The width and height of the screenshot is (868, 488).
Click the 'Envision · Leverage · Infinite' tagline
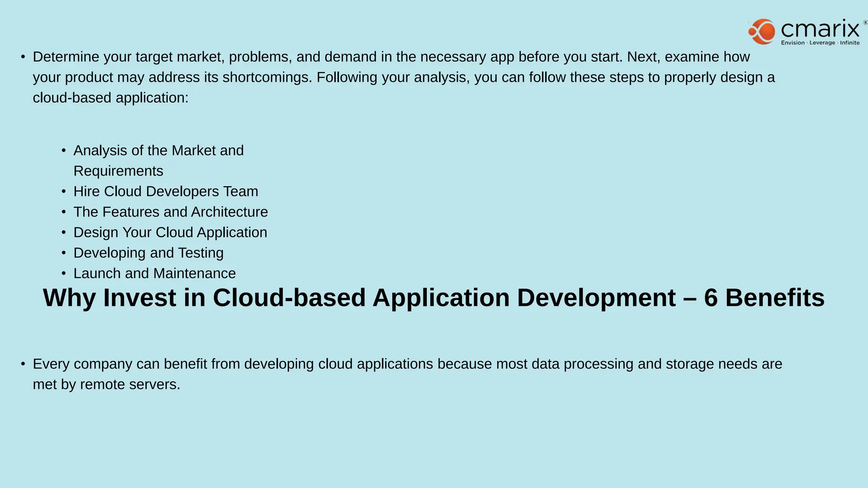[821, 43]
